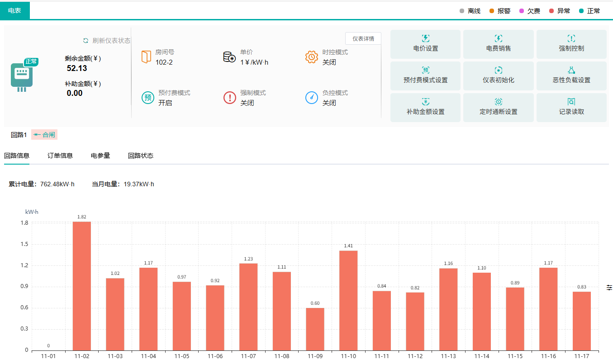The width and height of the screenshot is (613, 364).
Task: Open 恶性负载设置 malicious load settings
Action: click(571, 76)
